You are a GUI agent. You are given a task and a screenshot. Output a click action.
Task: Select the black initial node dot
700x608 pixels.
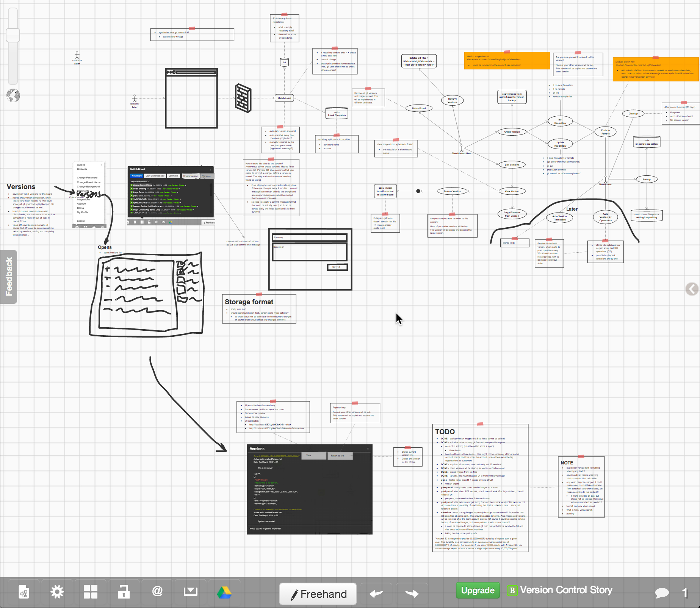[418, 191]
